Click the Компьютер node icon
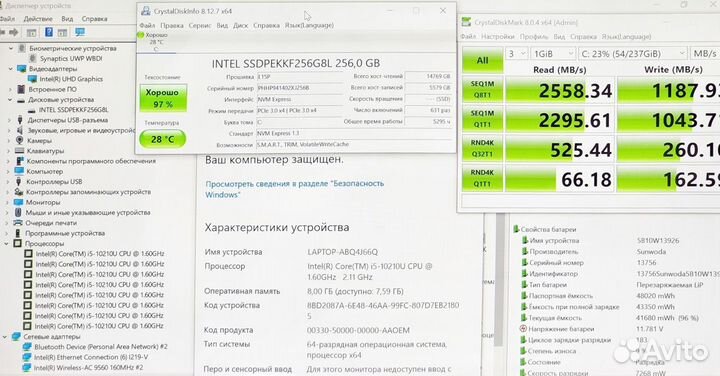 pos(19,171)
